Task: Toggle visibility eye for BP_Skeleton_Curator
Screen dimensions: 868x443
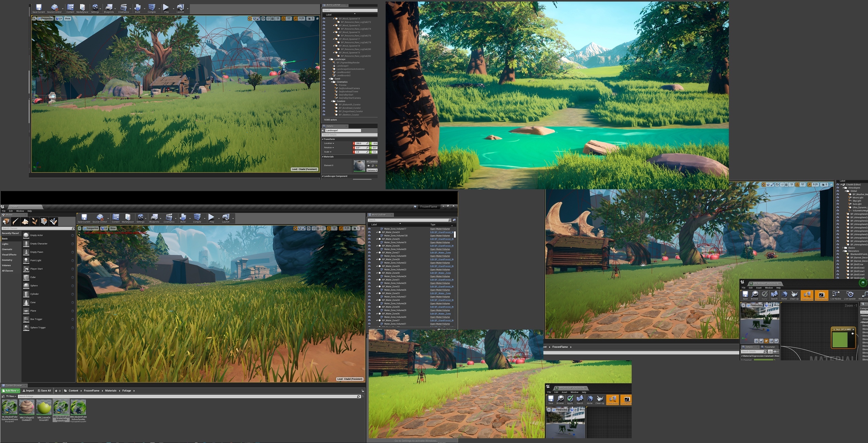Action: (324, 115)
